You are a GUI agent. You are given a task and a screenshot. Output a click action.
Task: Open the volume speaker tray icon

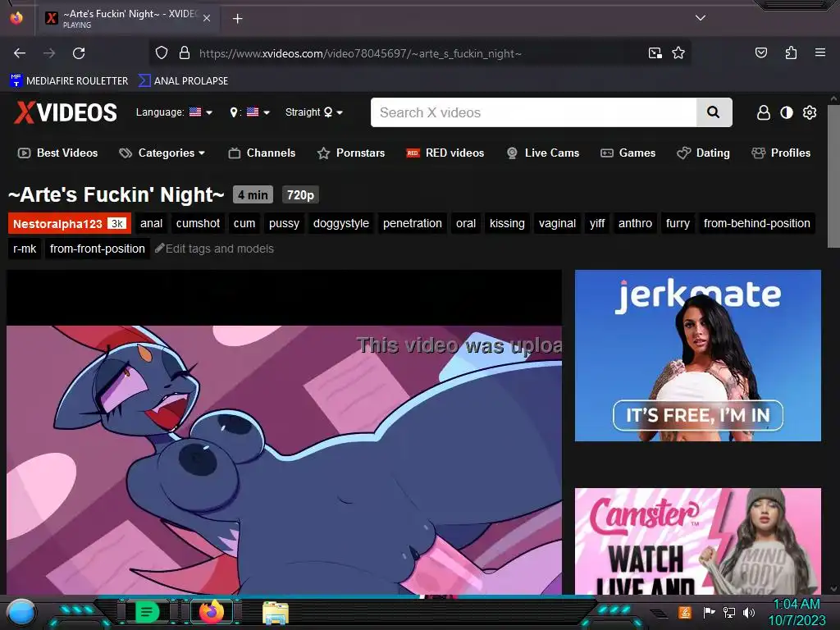click(749, 612)
